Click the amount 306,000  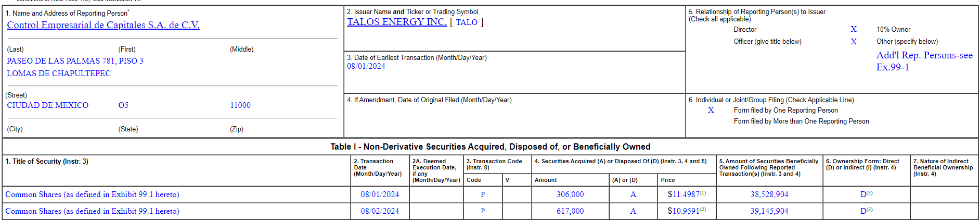tap(570, 194)
